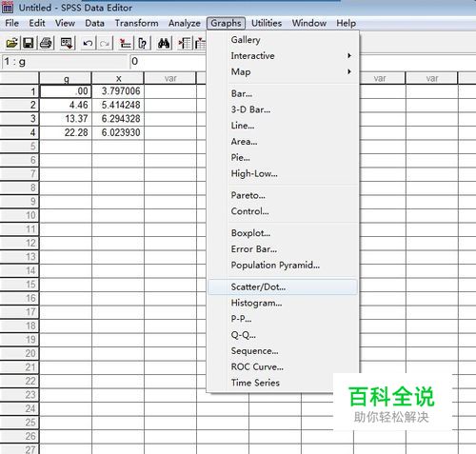Click the SPSS title bar app icon
Viewport: 476px width, 454px height.
8,8
